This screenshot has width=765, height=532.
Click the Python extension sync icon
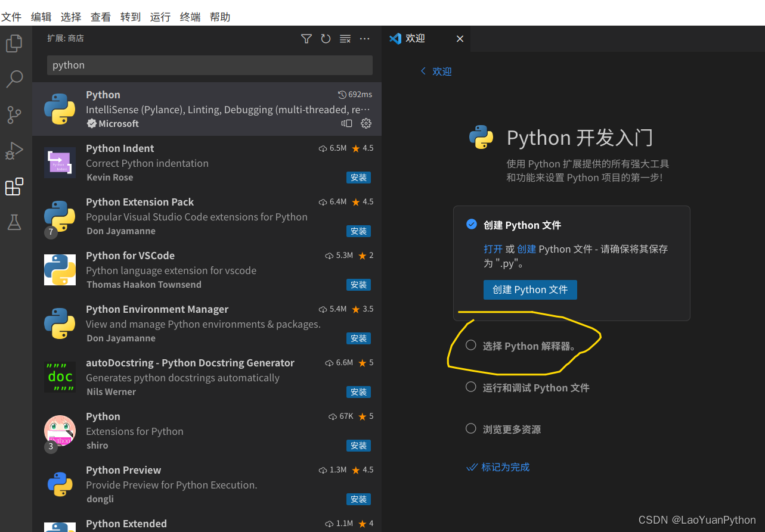click(347, 123)
